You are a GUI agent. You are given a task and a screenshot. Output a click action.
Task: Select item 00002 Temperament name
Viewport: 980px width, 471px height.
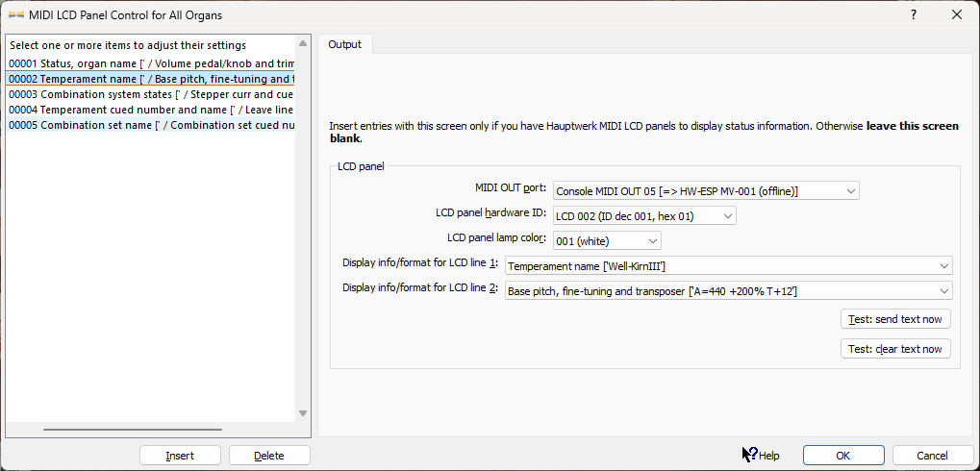point(151,79)
